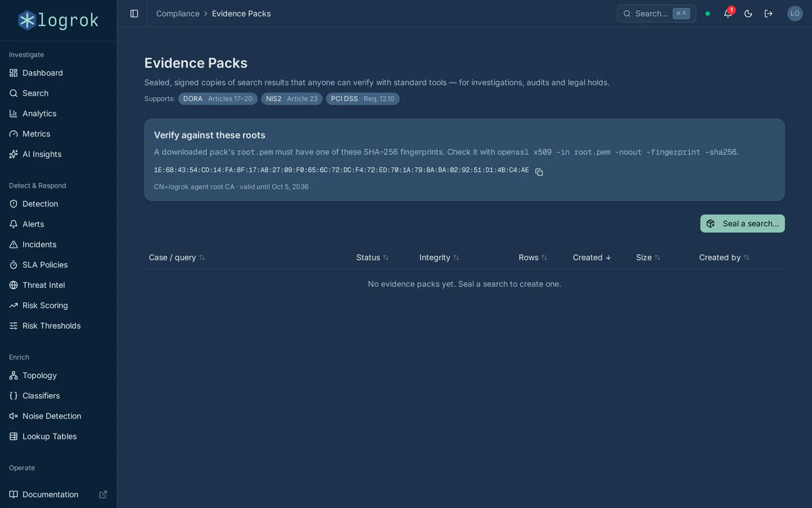Open Lookup Tables
The height and width of the screenshot is (508, 812).
point(58,436)
